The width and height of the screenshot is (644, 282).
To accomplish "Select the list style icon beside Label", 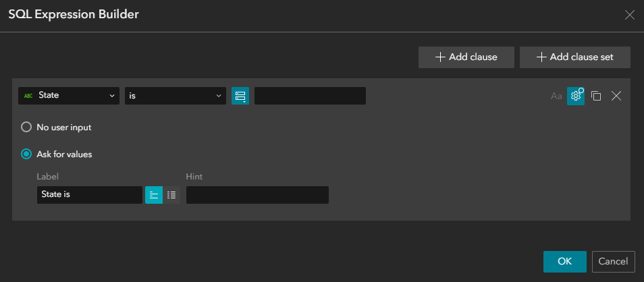I will (171, 195).
